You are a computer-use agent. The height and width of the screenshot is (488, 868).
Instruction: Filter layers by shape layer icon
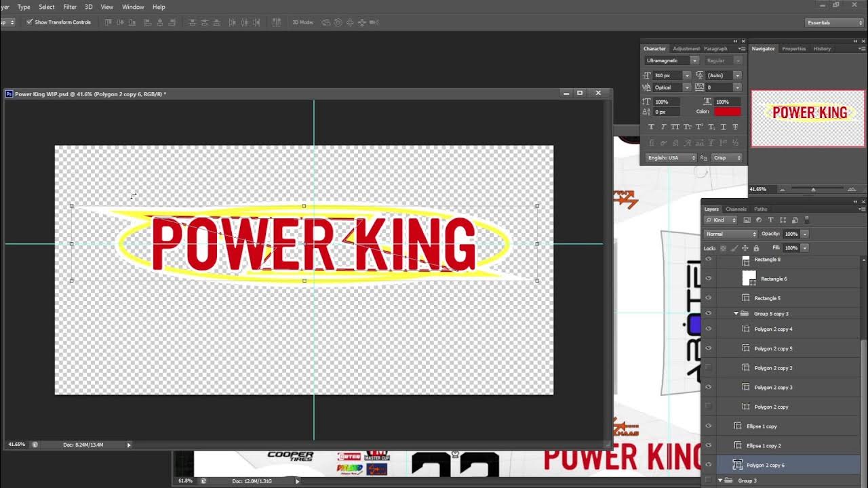click(x=783, y=220)
